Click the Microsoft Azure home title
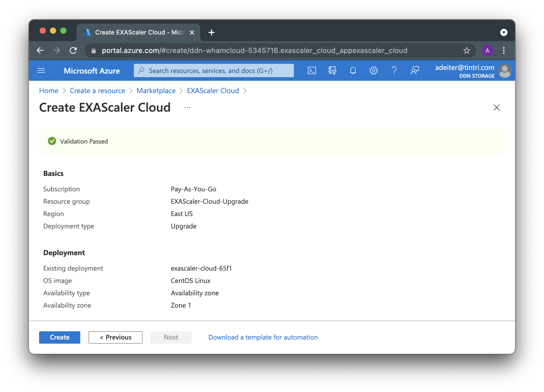Viewport: 544px width, 392px height. tap(92, 71)
